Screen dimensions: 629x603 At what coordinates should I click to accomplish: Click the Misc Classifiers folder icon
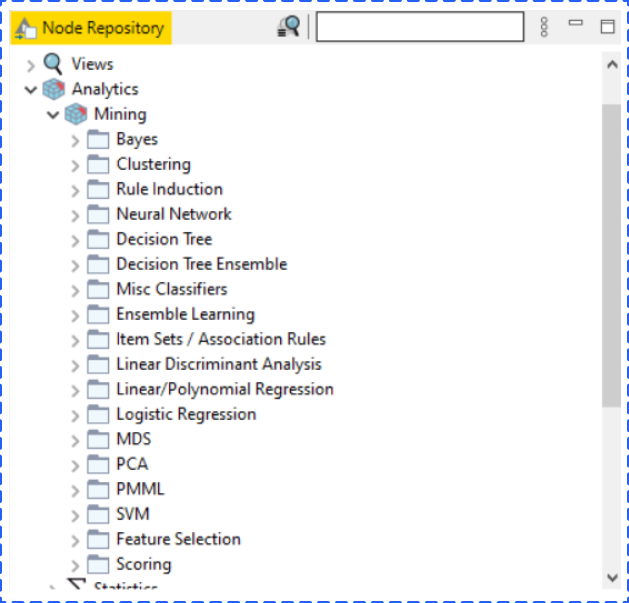point(98,289)
